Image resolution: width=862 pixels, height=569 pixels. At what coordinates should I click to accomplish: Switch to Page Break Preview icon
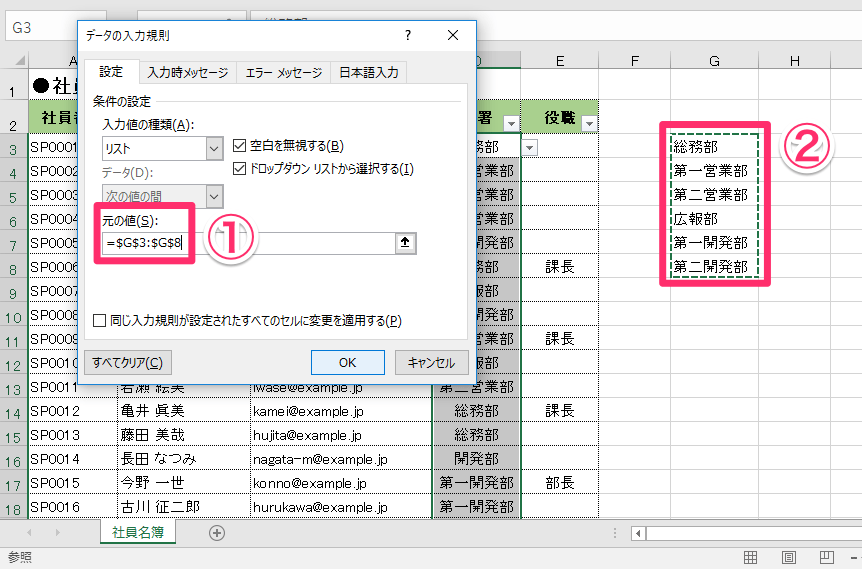tap(826, 557)
